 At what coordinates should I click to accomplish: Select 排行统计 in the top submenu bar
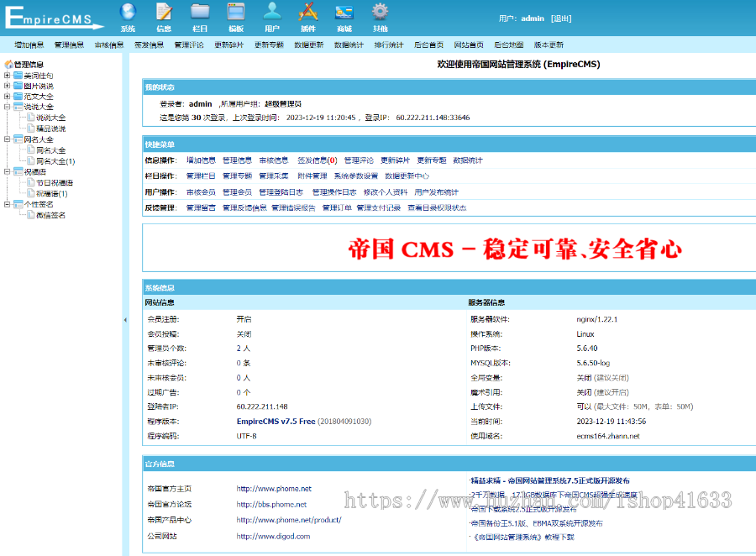(389, 45)
